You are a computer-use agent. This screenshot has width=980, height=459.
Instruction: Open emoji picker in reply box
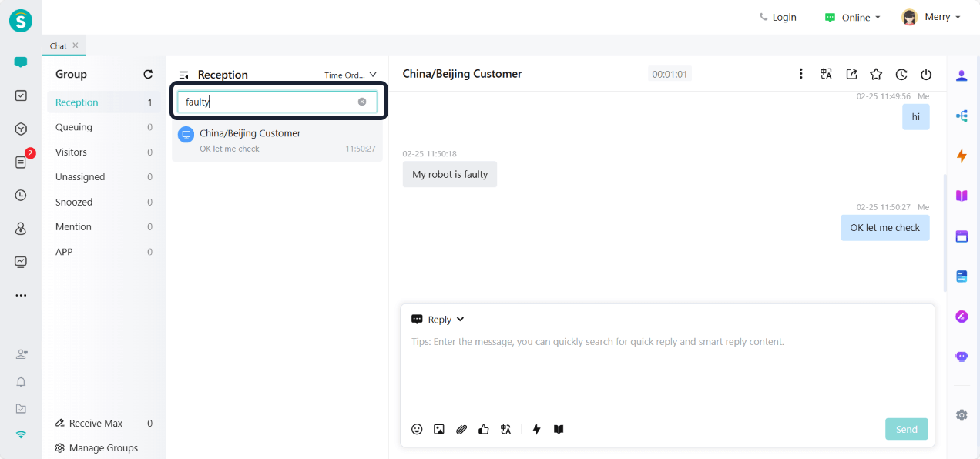tap(417, 429)
